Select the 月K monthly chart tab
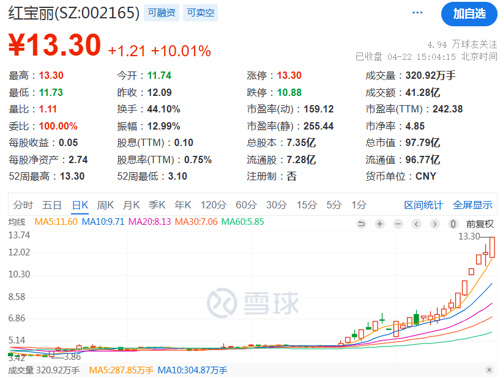500x377 pixels. 131,205
